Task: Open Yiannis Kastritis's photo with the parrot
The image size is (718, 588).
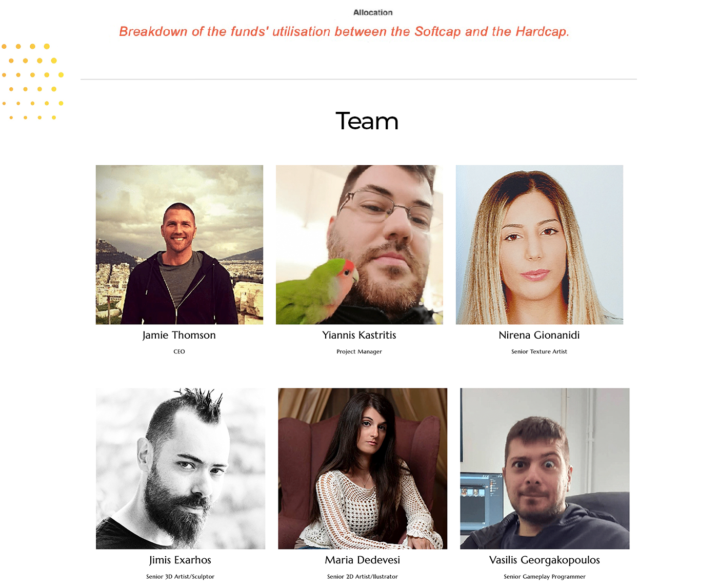Action: point(360,245)
